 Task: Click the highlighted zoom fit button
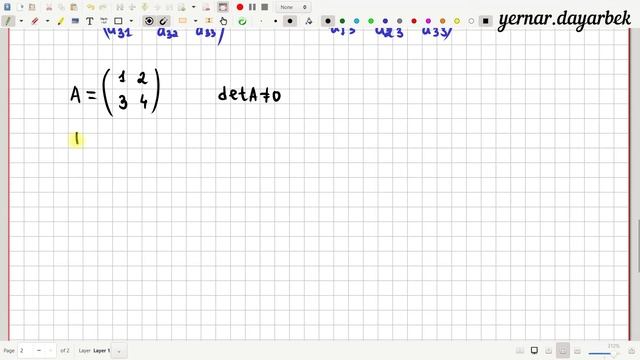tap(563, 351)
